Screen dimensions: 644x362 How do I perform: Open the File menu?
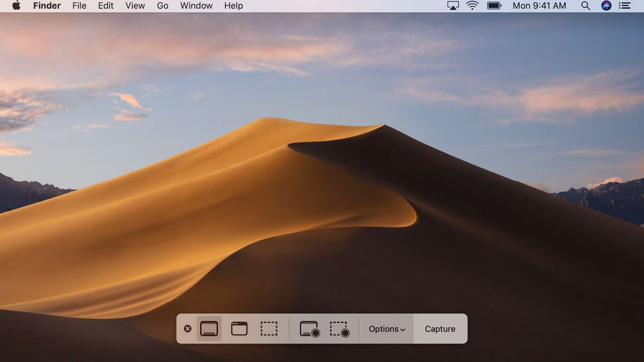(79, 6)
